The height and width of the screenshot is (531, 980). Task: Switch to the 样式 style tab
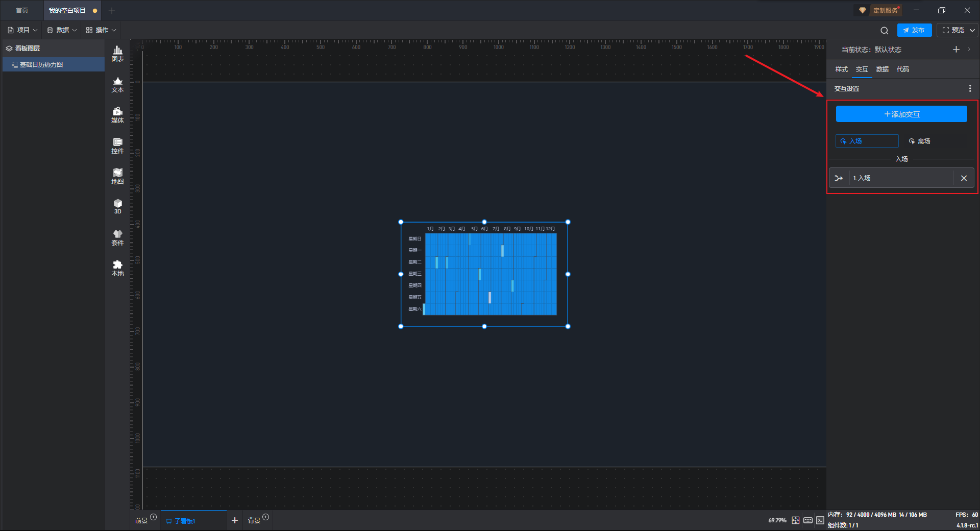[x=842, y=69]
